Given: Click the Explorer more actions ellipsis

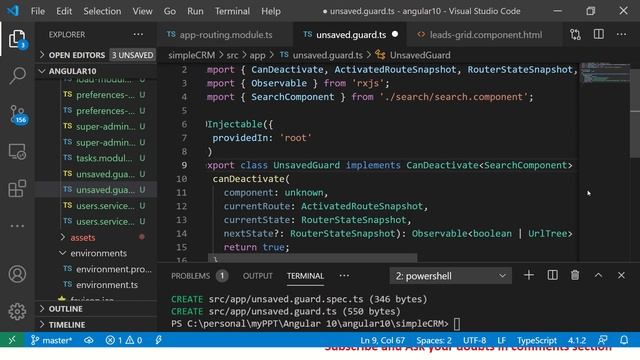Looking at the screenshot, I should click(138, 35).
